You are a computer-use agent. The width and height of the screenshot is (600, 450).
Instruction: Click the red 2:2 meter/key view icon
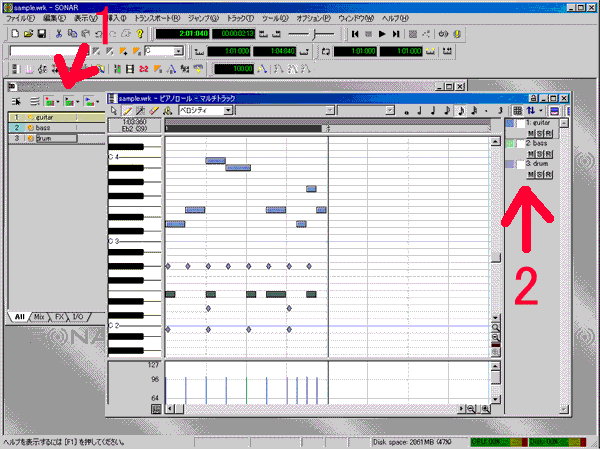pyautogui.click(x=143, y=69)
